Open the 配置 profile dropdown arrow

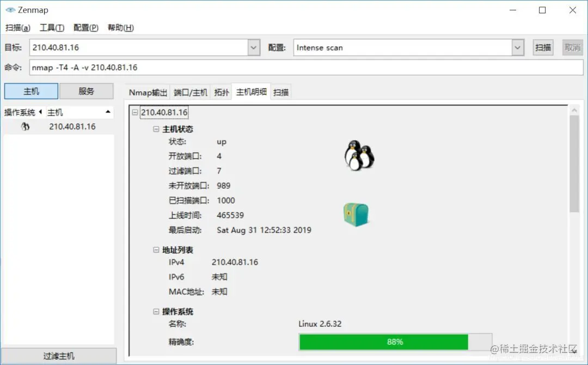click(518, 47)
